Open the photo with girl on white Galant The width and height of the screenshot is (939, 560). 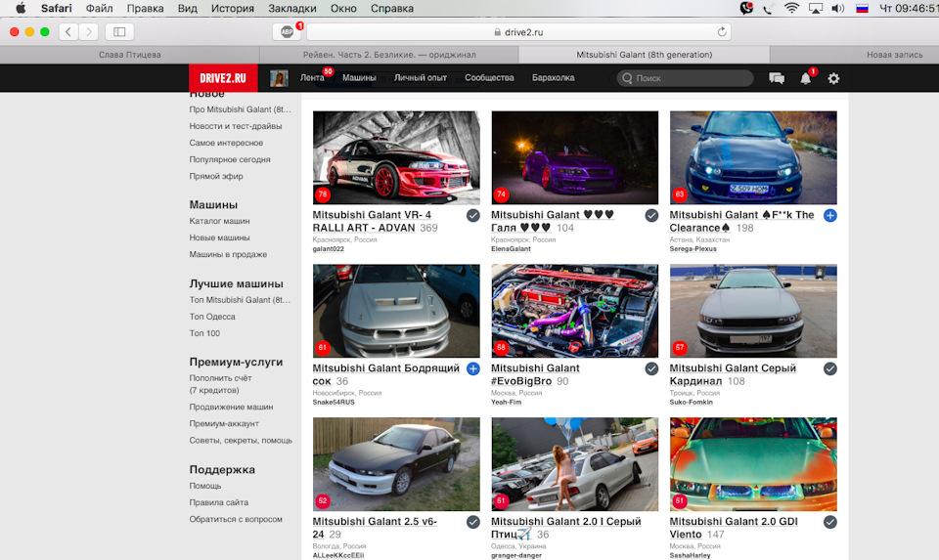click(574, 464)
